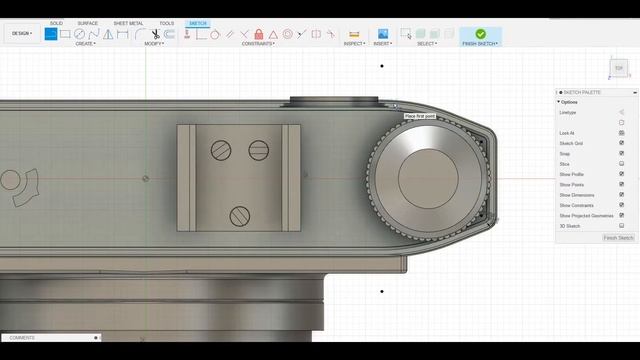
Task: Open the DESIGN workspace dropdown
Action: pos(22,33)
